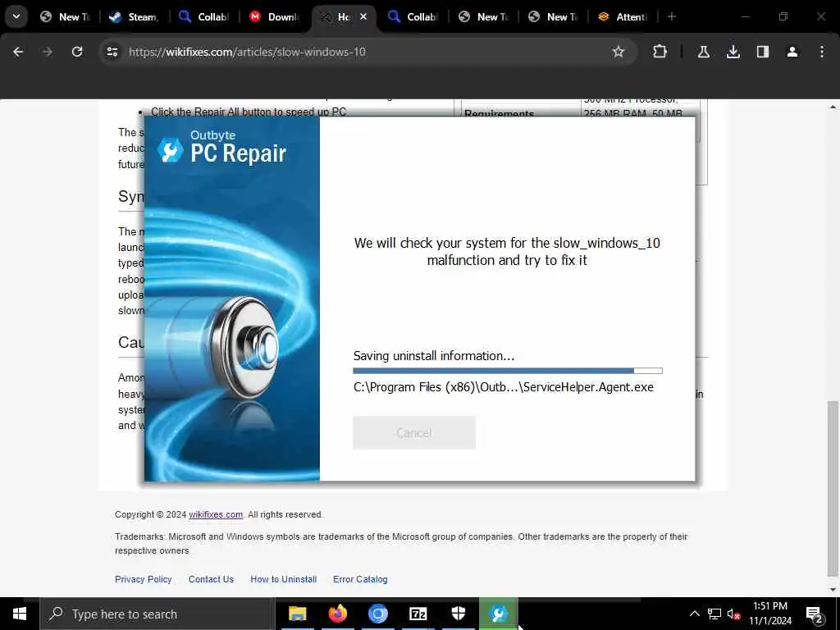840x630 pixels.
Task: Open the Chromium browser taskbar icon
Action: (x=377, y=614)
